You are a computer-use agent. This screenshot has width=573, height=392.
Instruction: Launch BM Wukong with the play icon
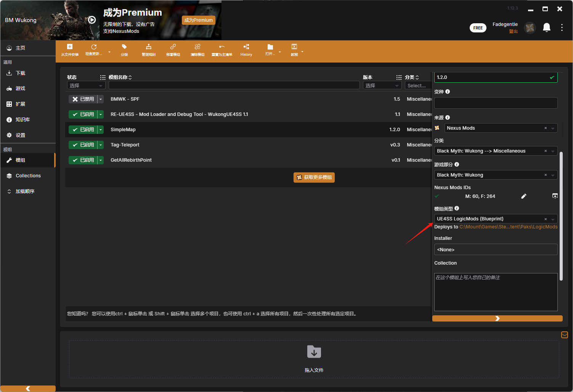pyautogui.click(x=92, y=20)
